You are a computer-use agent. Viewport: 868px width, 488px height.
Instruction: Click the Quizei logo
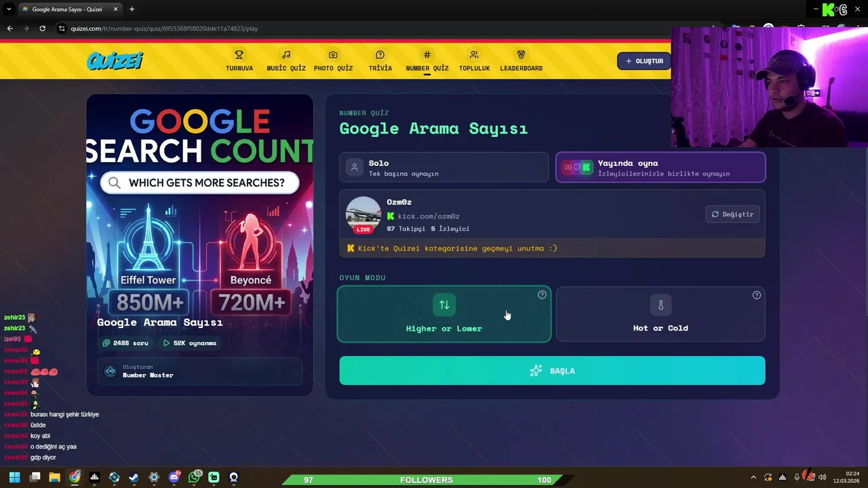click(115, 61)
